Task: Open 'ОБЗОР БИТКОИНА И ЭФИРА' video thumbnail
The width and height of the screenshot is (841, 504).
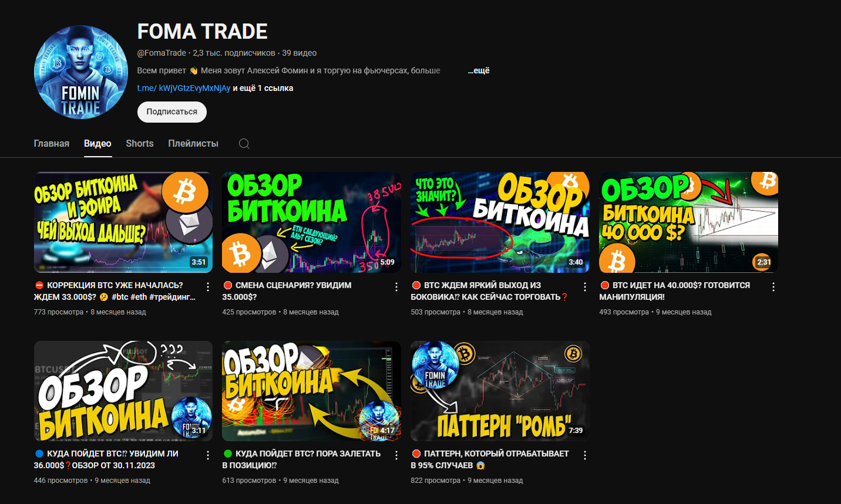Action: 123,222
